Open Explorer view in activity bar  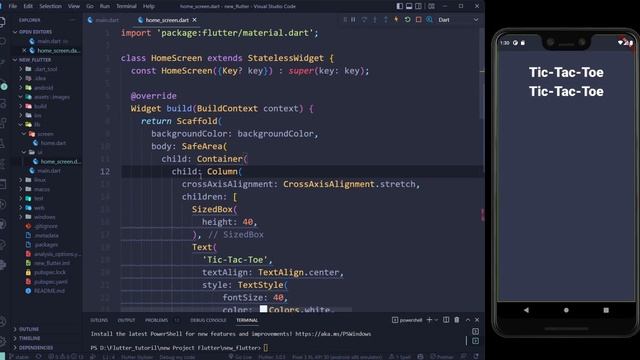coord(3,21)
